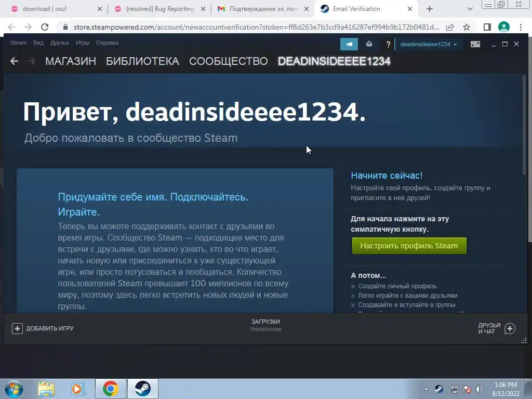Open the Chrome tab search chevron

point(470,9)
